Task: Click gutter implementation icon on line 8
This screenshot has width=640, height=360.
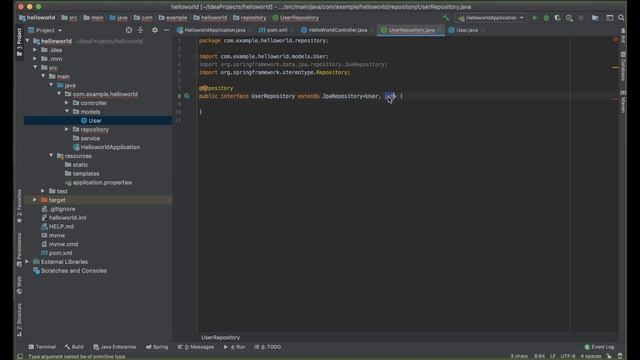Action: [x=187, y=96]
